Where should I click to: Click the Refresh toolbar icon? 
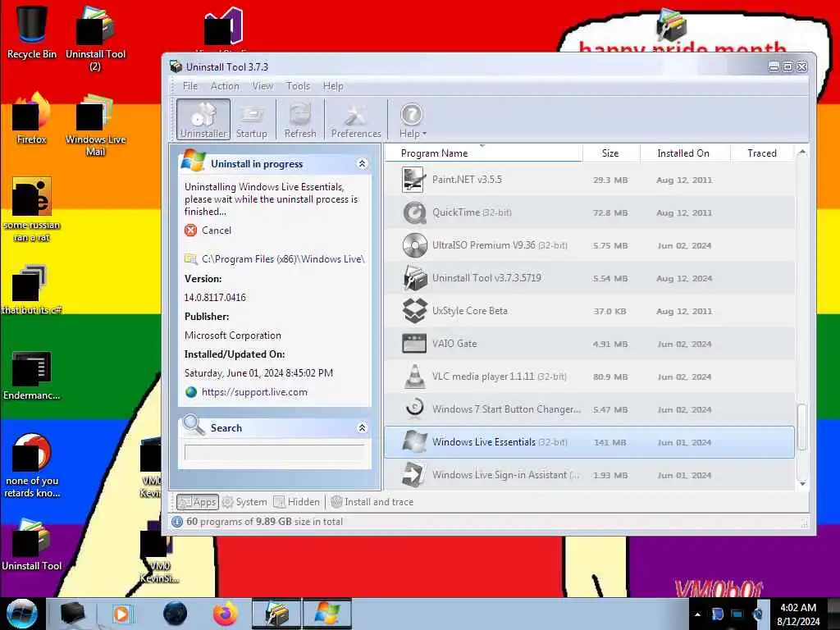click(300, 120)
